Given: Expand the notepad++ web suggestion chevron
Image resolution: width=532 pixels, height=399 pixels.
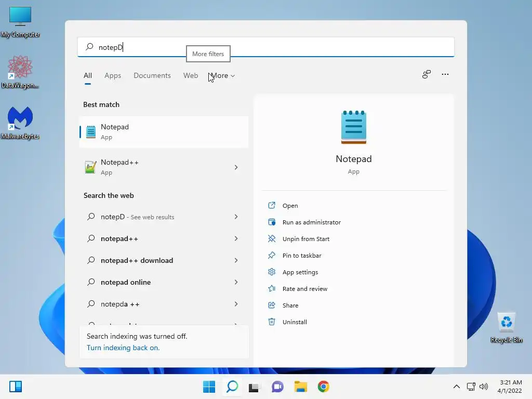Looking at the screenshot, I should point(236,238).
